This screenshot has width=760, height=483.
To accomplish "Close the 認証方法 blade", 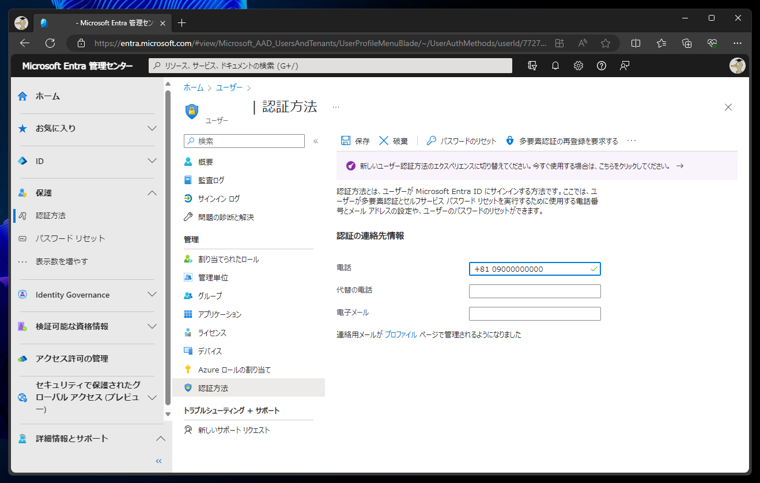I will (x=728, y=107).
